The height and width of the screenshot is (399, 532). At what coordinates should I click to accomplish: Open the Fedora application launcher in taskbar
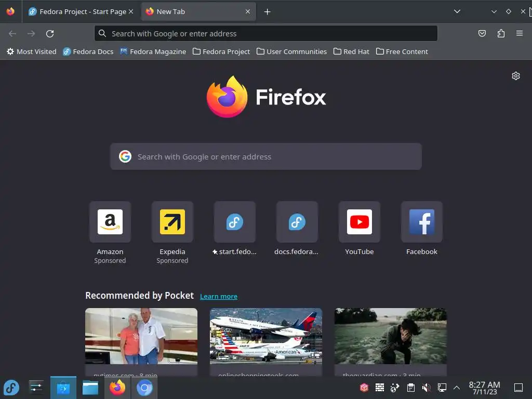[11, 388]
